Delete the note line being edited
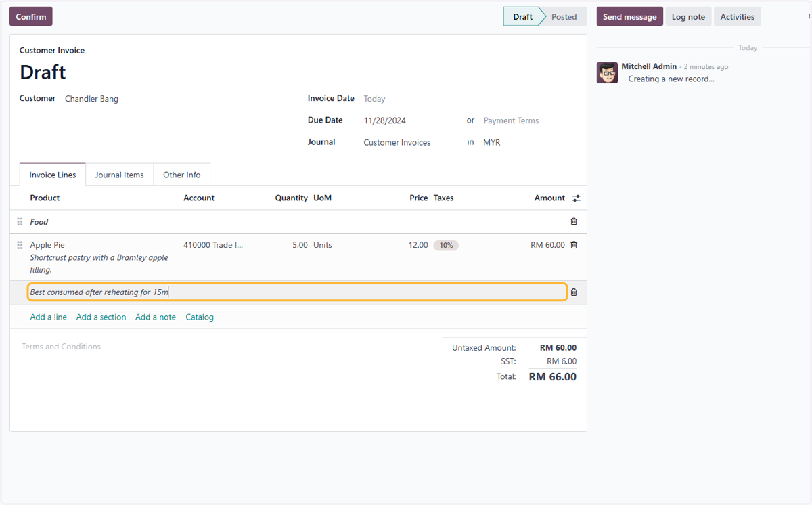Screen dimensions: 812x505 [x=574, y=292]
